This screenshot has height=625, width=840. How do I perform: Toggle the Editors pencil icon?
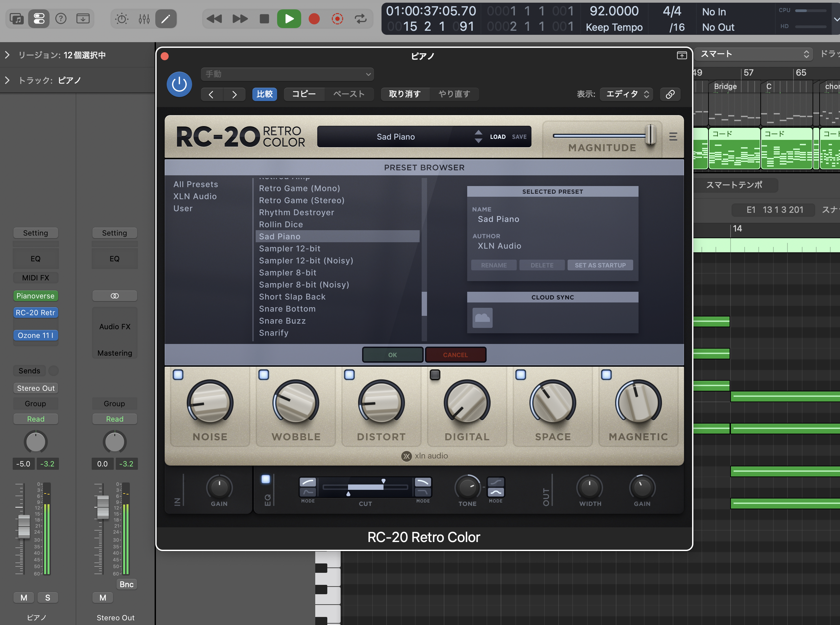point(166,18)
